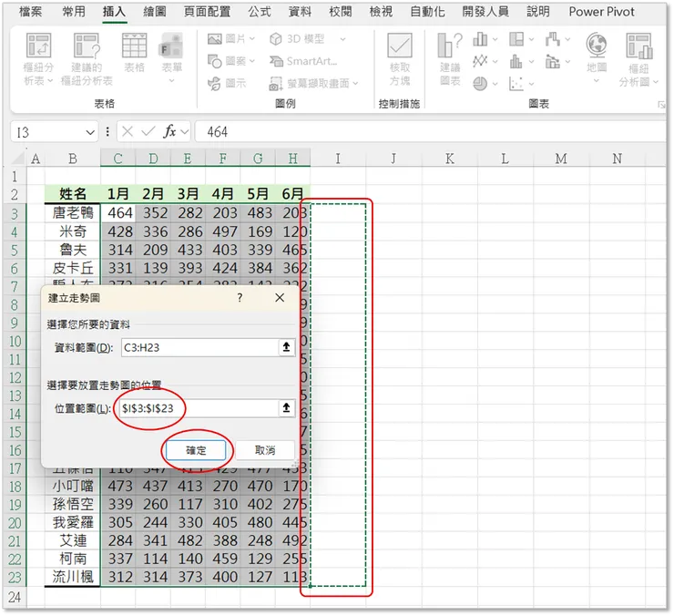Click the Checkbox (核取方塊) control icon
Screen dimensions: 674x616
400,46
